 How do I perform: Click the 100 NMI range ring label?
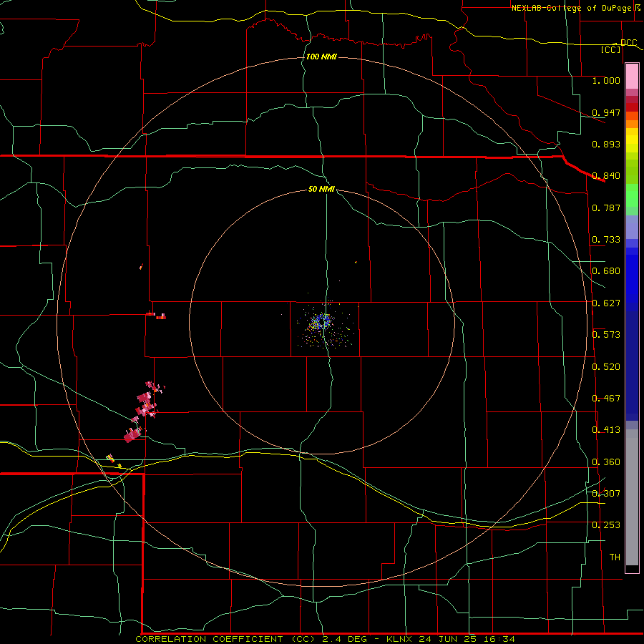click(321, 57)
